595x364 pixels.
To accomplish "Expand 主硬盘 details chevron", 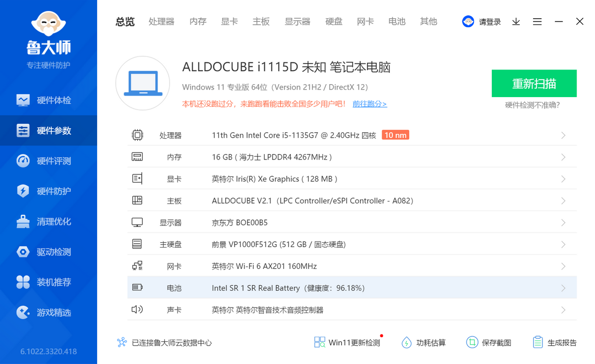I will (563, 245).
